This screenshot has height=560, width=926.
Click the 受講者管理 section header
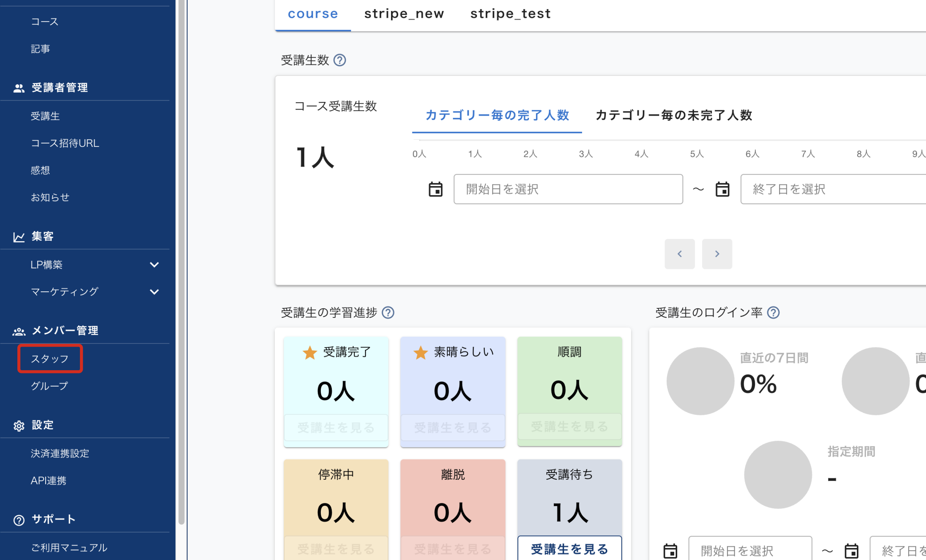point(60,88)
